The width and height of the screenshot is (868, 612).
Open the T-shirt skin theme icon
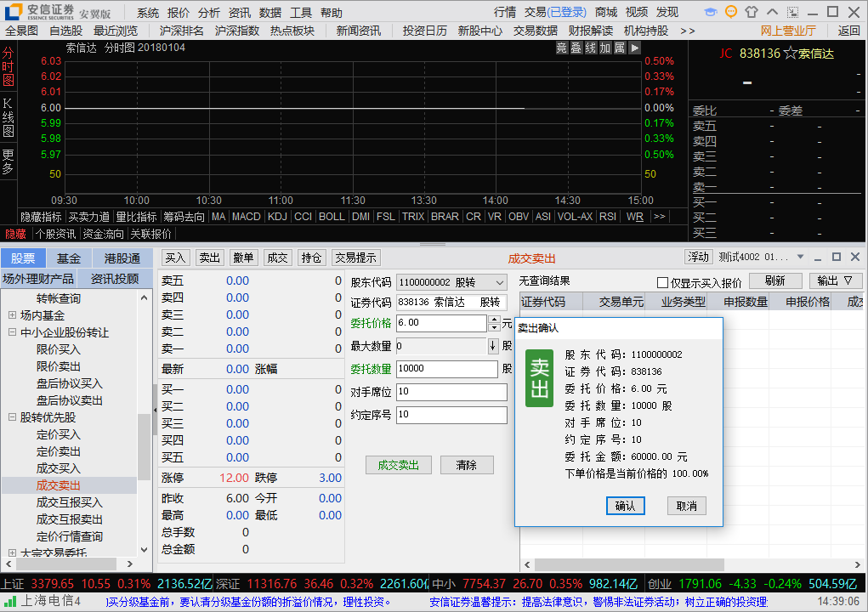[x=752, y=12]
